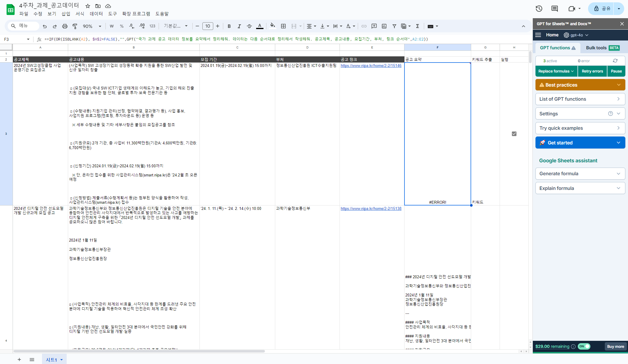
Task: Insert link icon in toolbar
Action: point(364,26)
